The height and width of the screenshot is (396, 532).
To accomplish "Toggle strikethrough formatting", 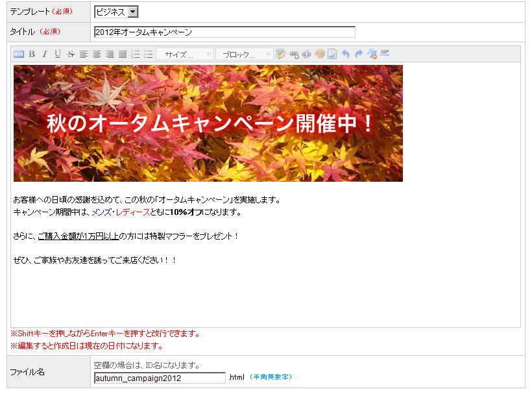I will pyautogui.click(x=71, y=55).
